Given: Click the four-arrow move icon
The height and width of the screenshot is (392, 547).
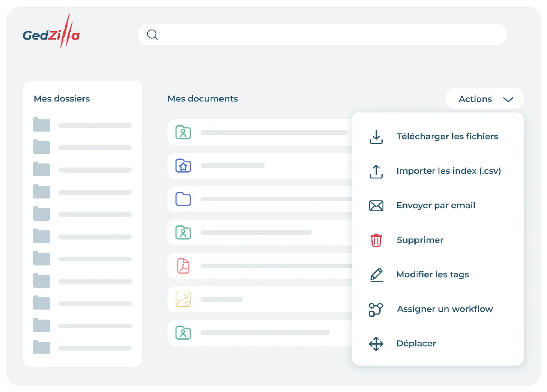Looking at the screenshot, I should pyautogui.click(x=376, y=344).
